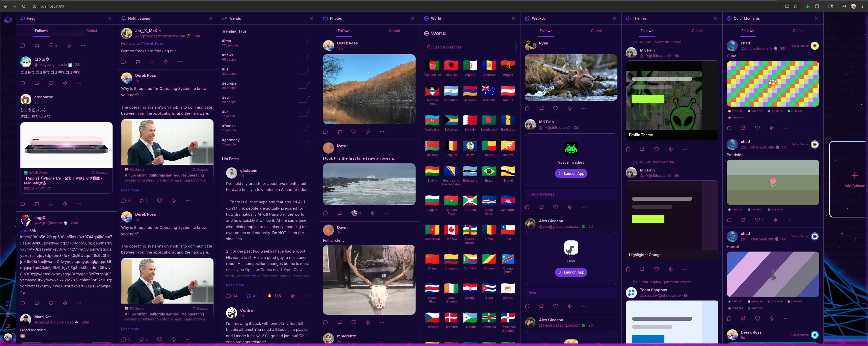Open more options on chad's Pondside post
The image size is (868, 346).
pyautogui.click(x=789, y=220)
